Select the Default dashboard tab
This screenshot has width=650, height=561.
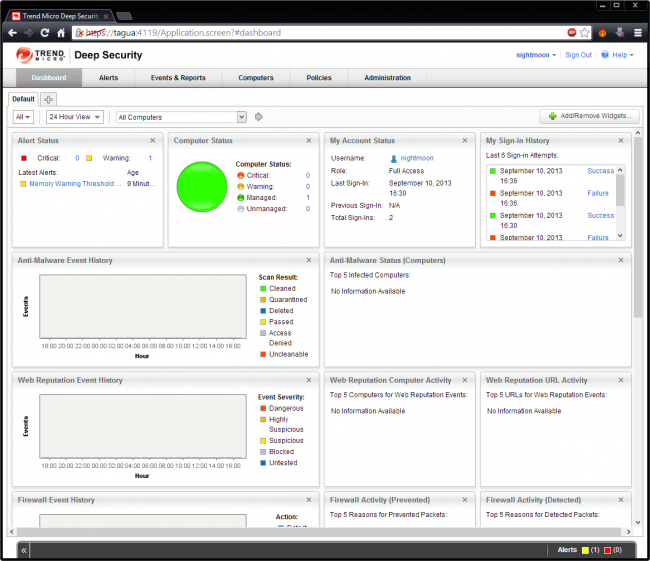tap(23, 99)
